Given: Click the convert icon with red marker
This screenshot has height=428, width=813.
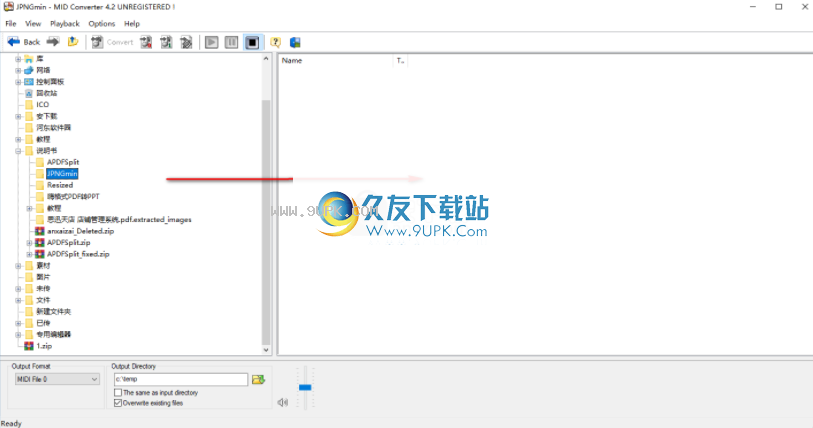Looking at the screenshot, I should [146, 42].
